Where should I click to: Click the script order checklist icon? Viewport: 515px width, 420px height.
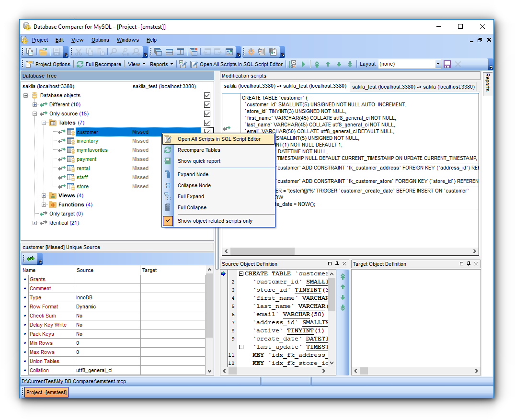click(292, 64)
